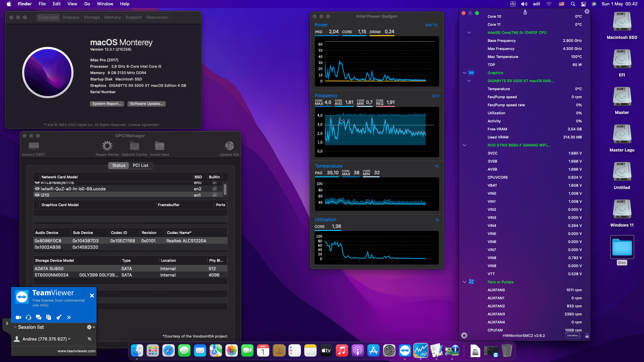This screenshot has width=644, height=362.
Task: Open the Go menu in menu bar
Action: 87,4
